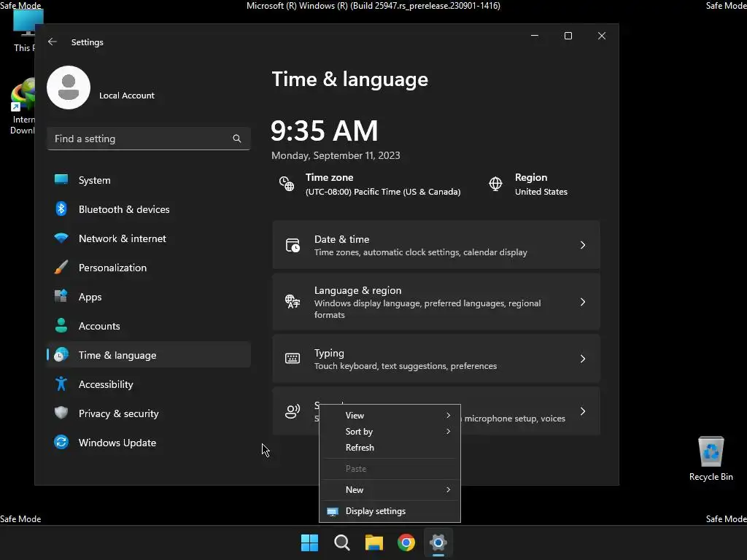Click the search magnifier in Find a setting
Viewport: 747px width, 560px height.
pyautogui.click(x=237, y=139)
